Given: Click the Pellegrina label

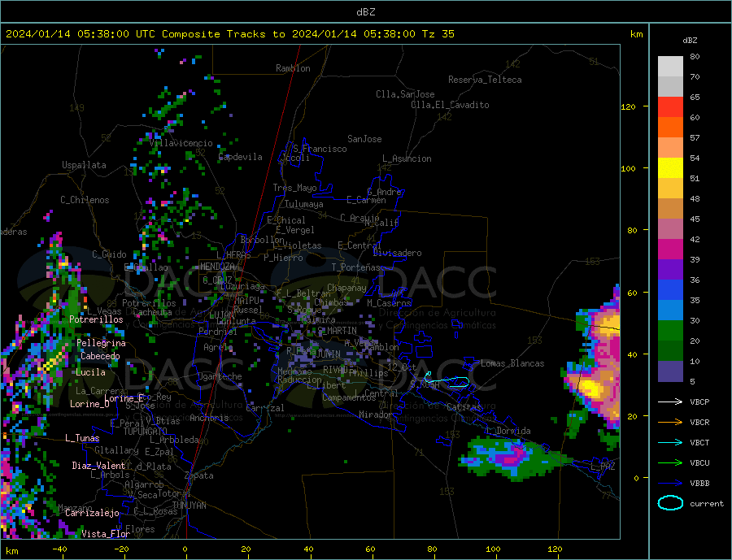Looking at the screenshot, I should pos(102,344).
